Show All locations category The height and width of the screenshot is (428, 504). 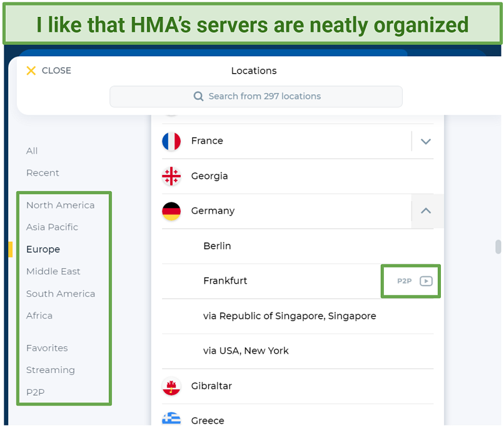click(x=32, y=151)
